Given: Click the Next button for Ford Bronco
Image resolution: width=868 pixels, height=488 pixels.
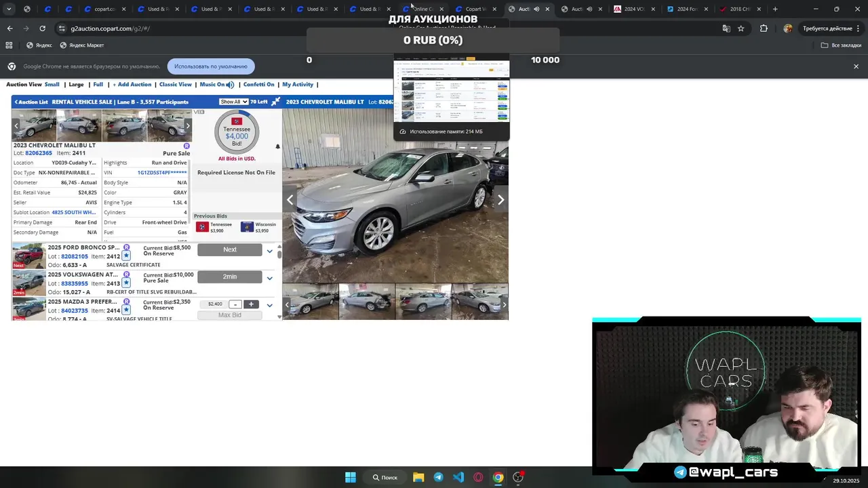Looking at the screenshot, I should coord(230,249).
